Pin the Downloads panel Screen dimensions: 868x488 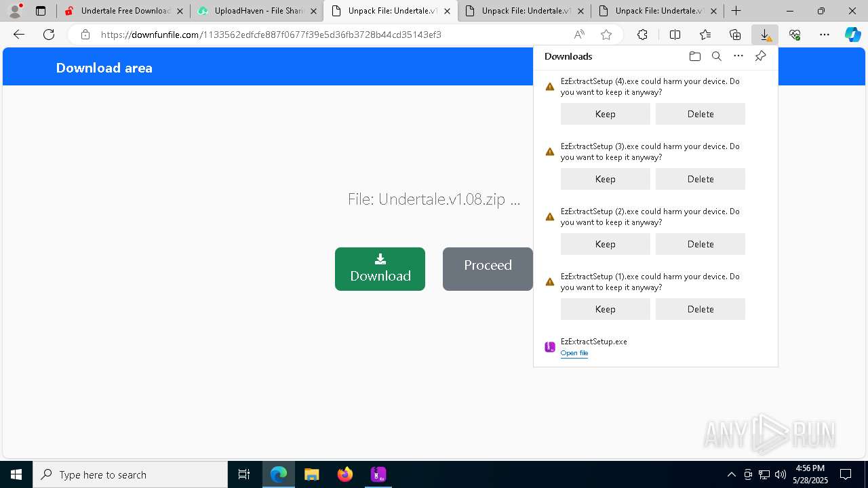point(760,56)
